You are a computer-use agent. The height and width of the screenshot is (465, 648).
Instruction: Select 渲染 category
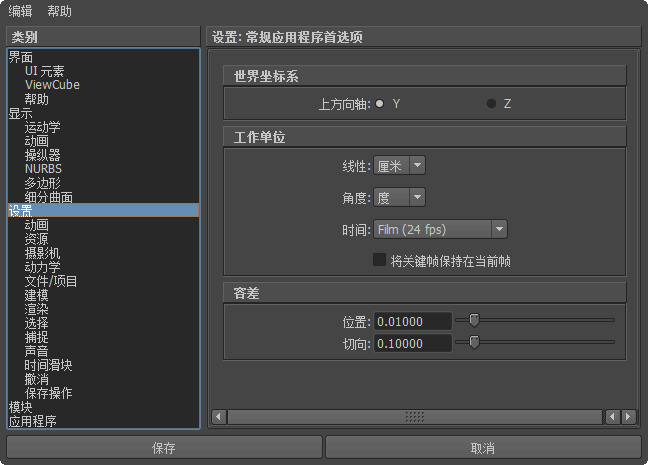[x=103, y=309]
